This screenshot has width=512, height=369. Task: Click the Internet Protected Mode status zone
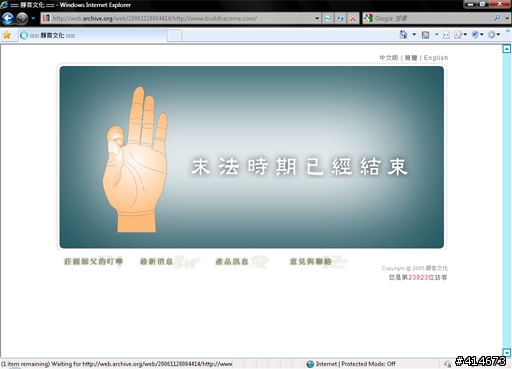tap(355, 364)
